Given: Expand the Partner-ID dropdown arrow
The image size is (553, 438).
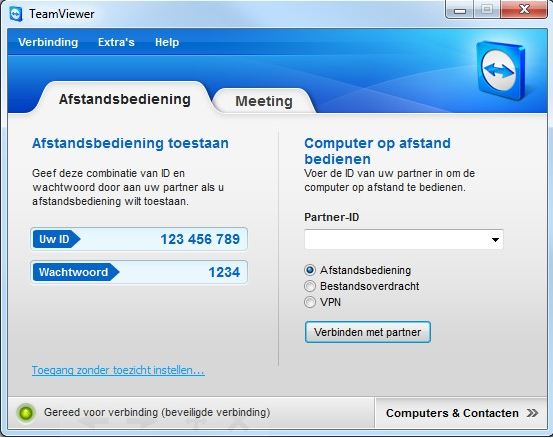Looking at the screenshot, I should pos(495,240).
